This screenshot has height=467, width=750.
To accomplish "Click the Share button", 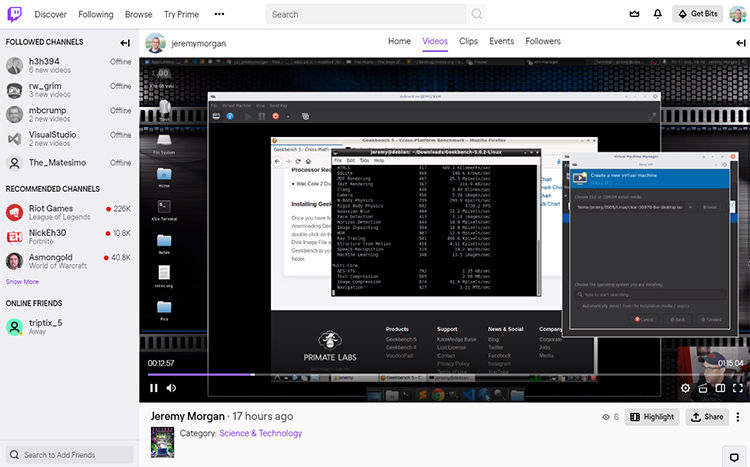I will pos(707,417).
